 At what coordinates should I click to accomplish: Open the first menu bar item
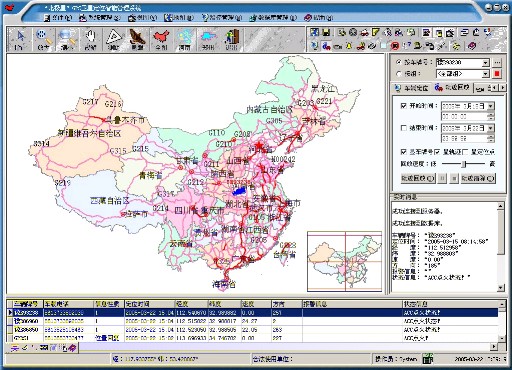click(x=58, y=18)
